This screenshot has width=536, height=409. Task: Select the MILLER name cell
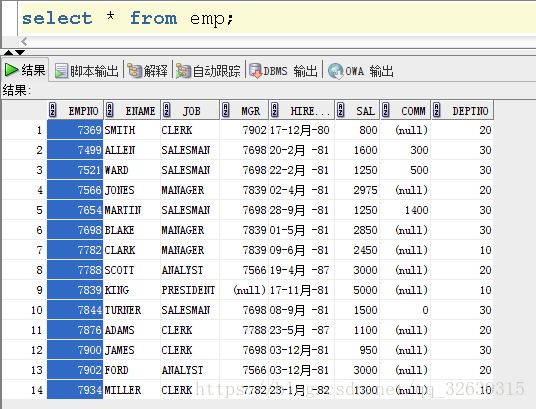132,390
